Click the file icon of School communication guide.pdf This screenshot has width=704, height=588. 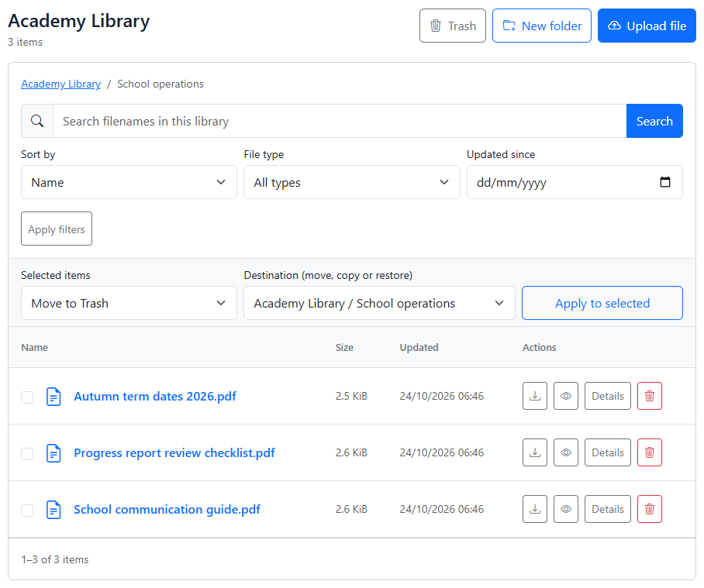[x=53, y=510]
